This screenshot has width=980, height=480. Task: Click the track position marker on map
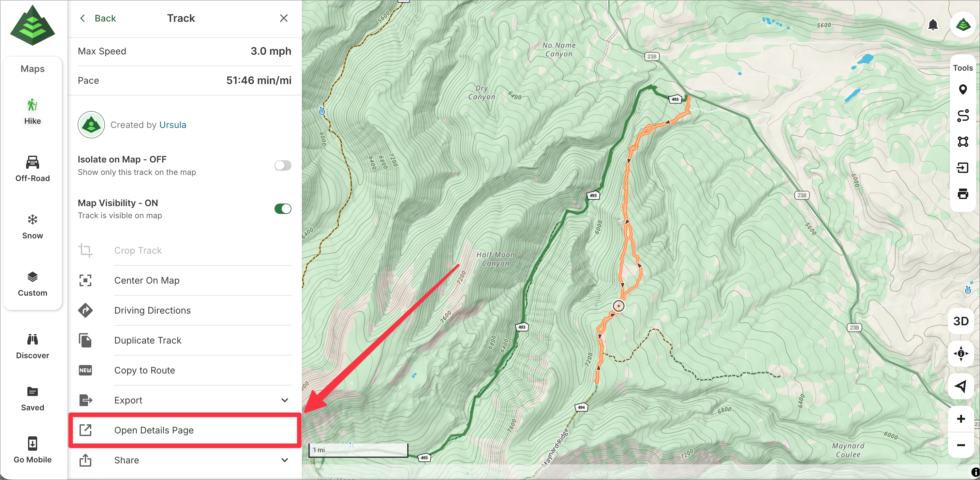click(x=618, y=305)
